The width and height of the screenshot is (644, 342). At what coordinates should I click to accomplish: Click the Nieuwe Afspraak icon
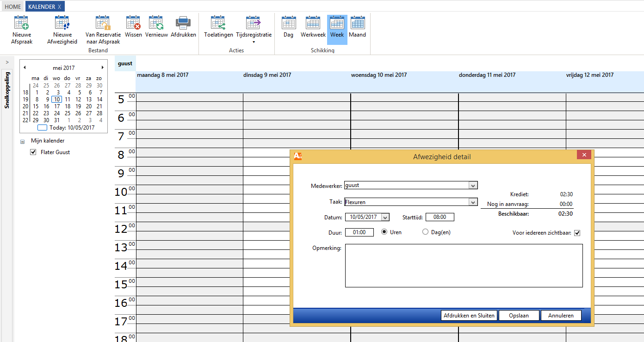(22, 23)
